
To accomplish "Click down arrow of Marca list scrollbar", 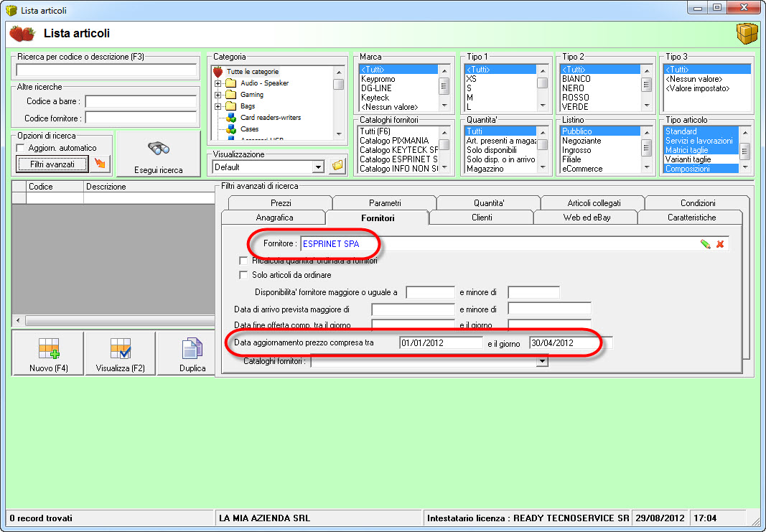I will 444,106.
